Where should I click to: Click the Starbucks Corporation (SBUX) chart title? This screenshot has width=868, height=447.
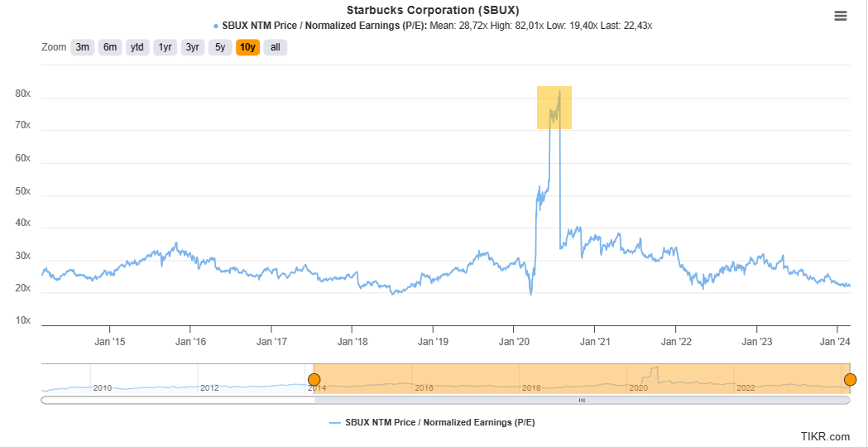click(433, 10)
